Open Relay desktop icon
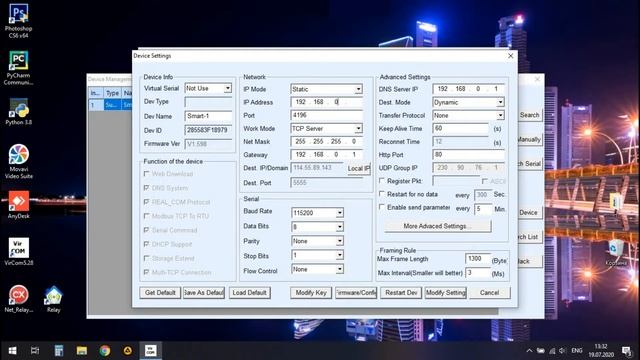The height and width of the screenshot is (360, 640). coord(53,299)
